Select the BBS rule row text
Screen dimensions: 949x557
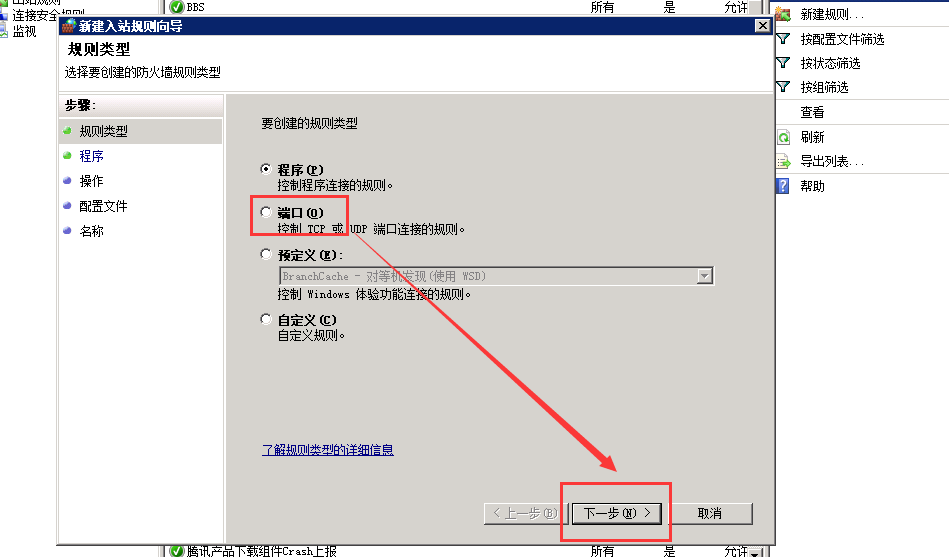195,7
